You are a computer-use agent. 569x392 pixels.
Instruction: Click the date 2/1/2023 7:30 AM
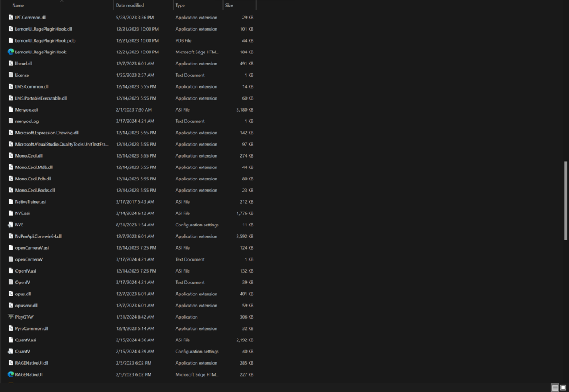point(134,110)
